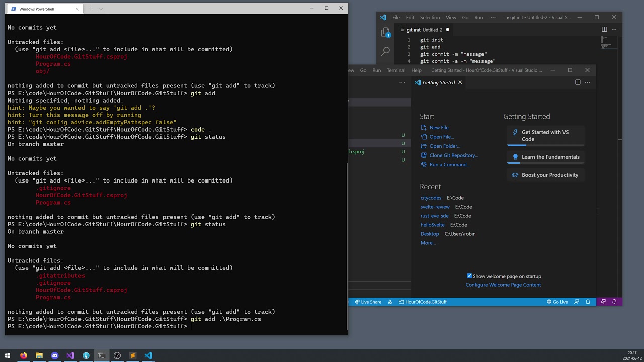This screenshot has height=362, width=644.
Task: Click line 3 git commit -m "message"
Action: [453, 54]
